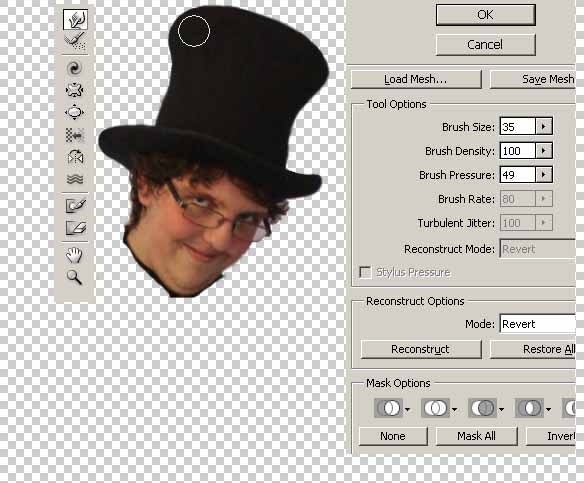Open Replace Selection mask dropdown arrow
The image size is (584, 483).
(x=407, y=410)
